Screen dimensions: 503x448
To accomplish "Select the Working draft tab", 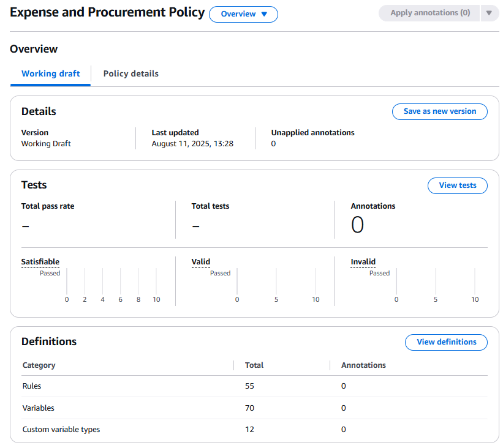I will click(50, 72).
